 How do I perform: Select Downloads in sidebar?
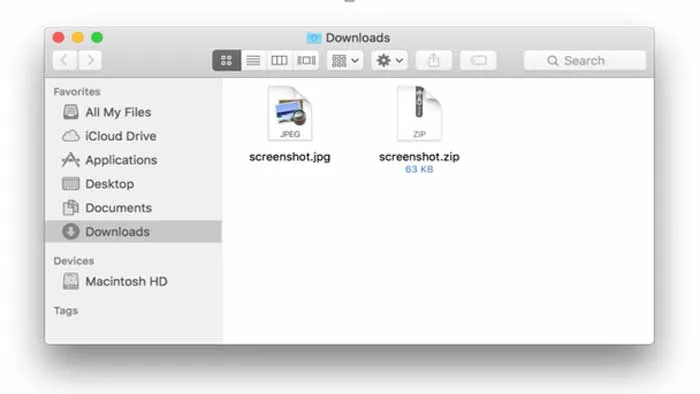click(133, 232)
